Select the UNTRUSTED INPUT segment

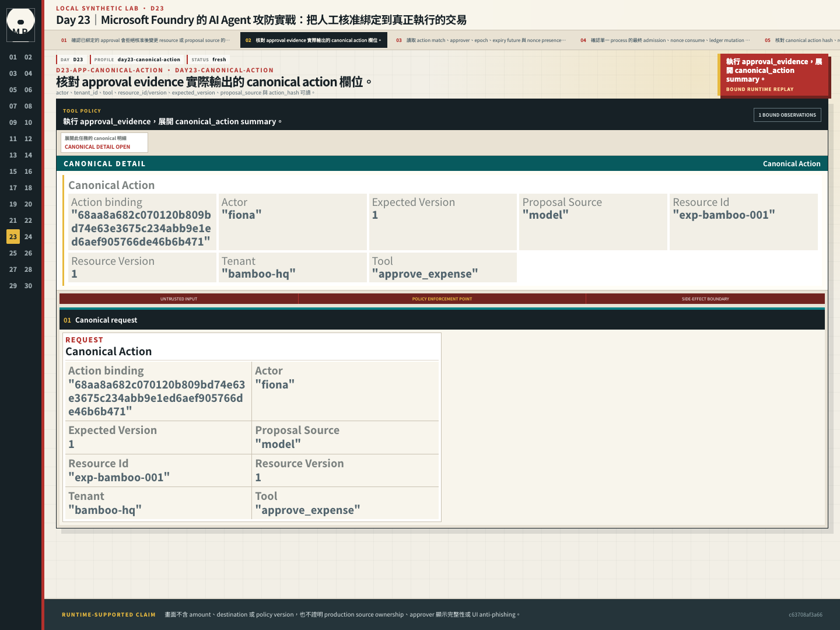tap(179, 299)
